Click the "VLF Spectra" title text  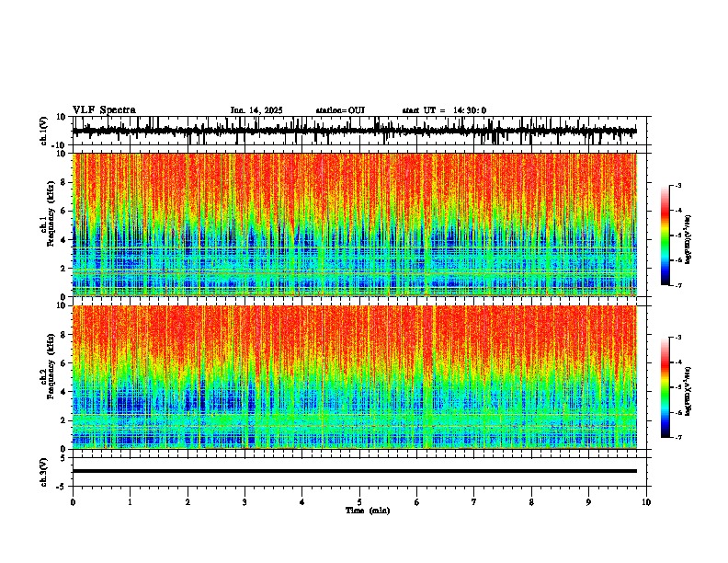click(105, 110)
